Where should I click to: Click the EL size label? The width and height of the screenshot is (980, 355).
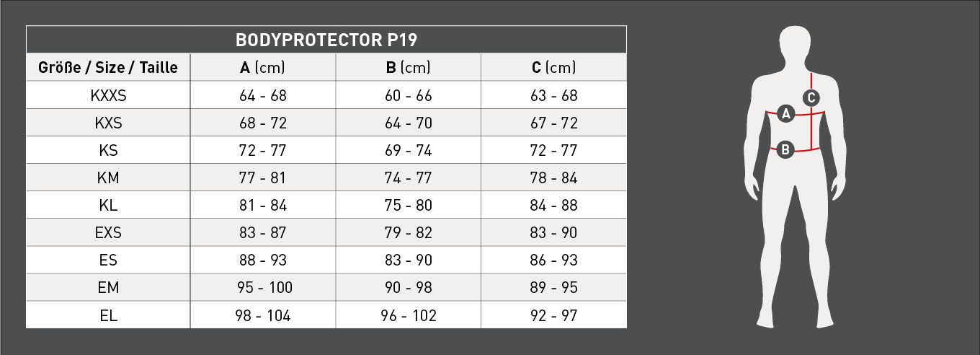click(108, 315)
